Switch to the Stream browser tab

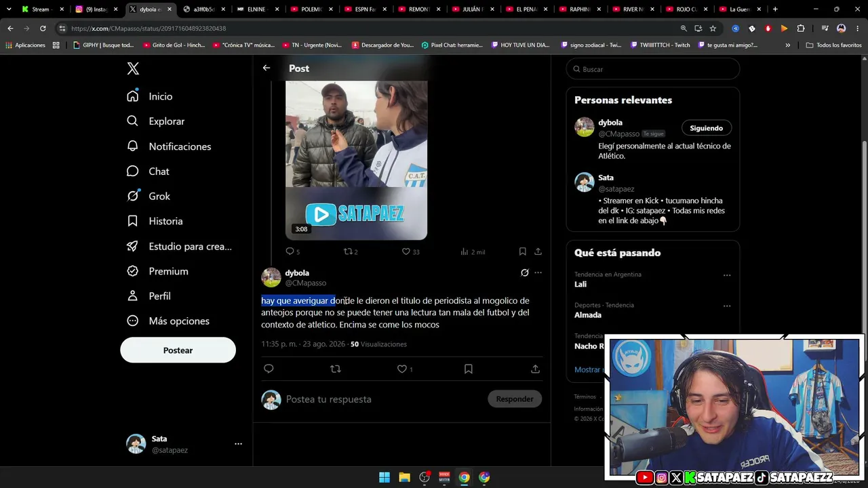coord(43,9)
